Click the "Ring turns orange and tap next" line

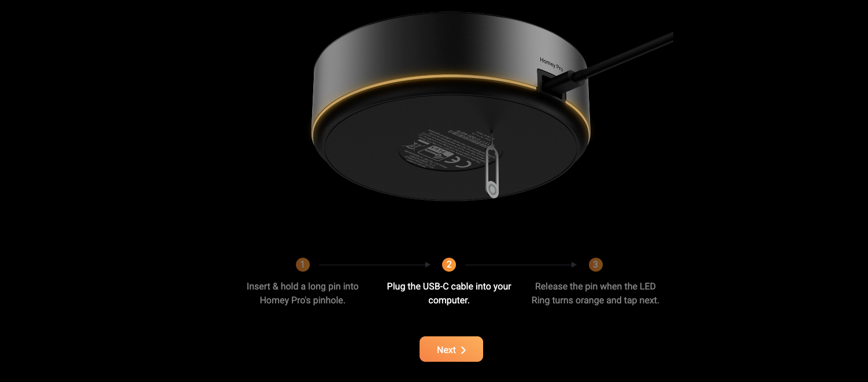[x=595, y=301]
